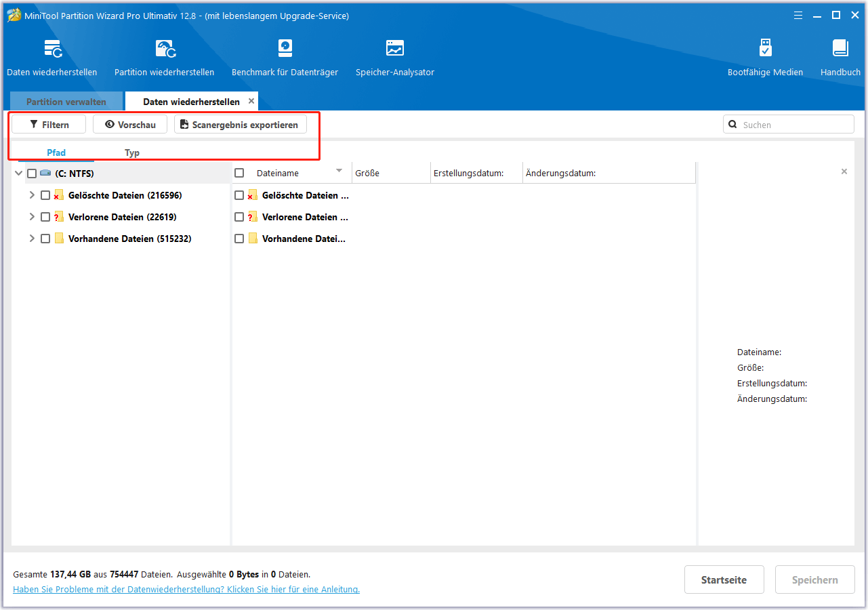
Task: Click the Dateiname sort arrow
Action: click(339, 171)
